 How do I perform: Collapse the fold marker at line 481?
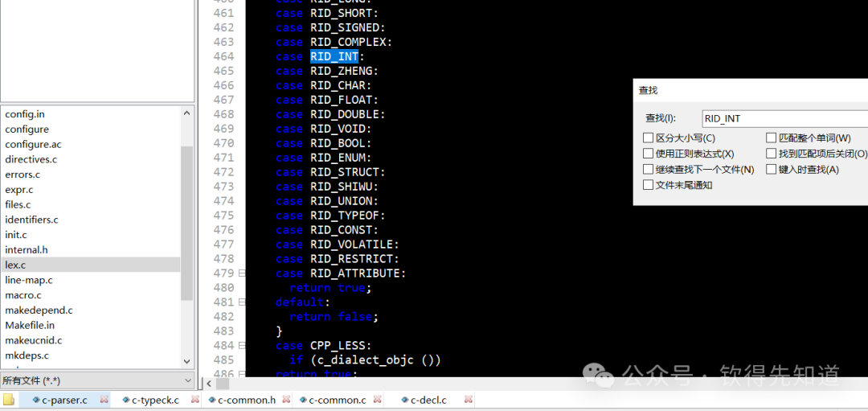(x=241, y=302)
